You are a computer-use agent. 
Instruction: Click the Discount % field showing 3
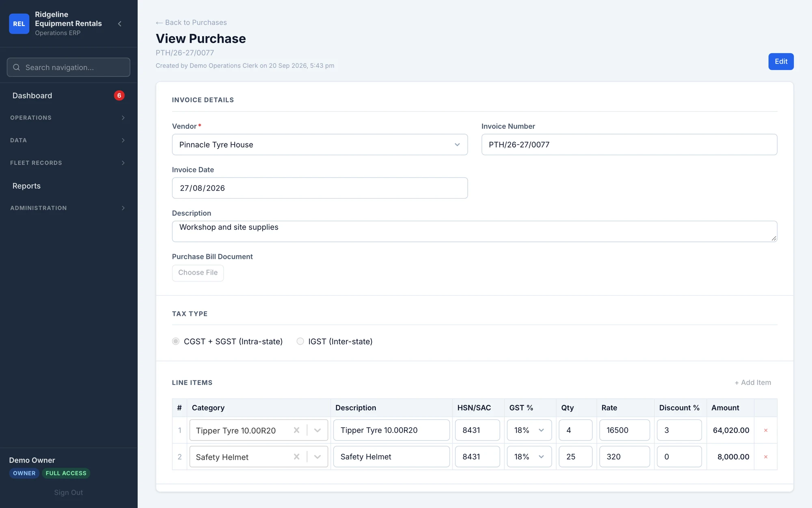[679, 430]
